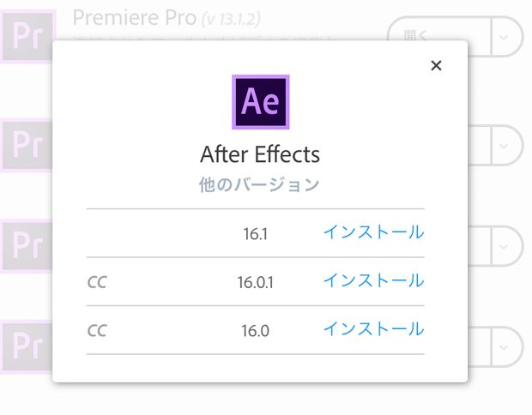532x415 pixels.
Task: Click the 他のバージョン subtitle label
Action: pyautogui.click(x=259, y=185)
